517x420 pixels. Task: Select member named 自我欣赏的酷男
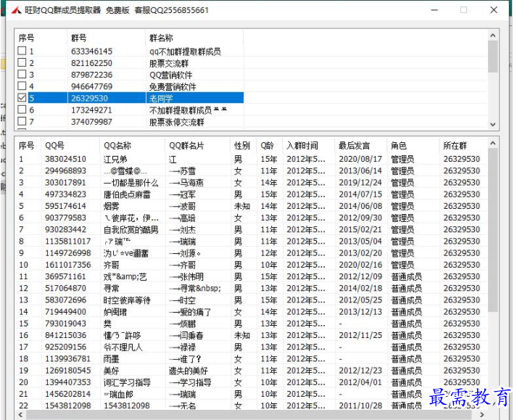131,230
